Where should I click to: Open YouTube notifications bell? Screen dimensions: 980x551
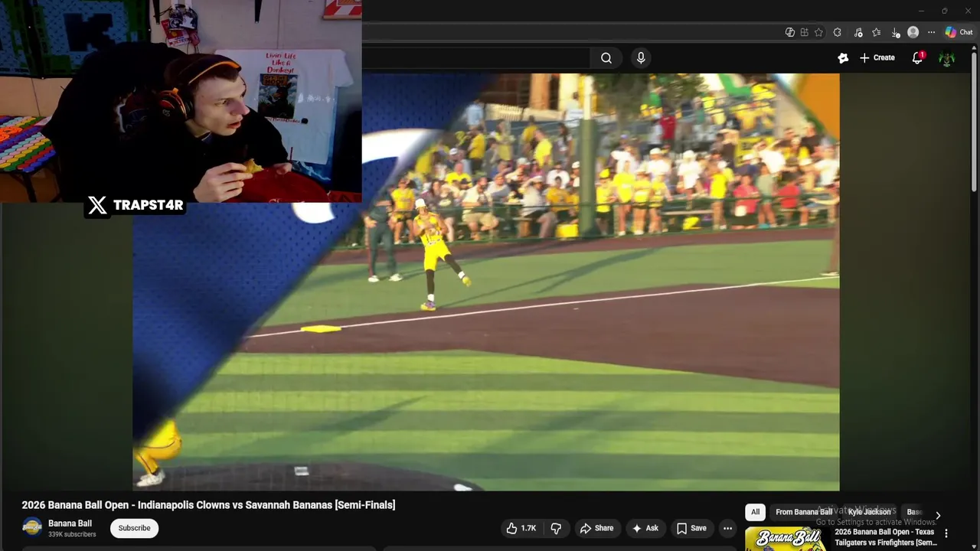(917, 57)
